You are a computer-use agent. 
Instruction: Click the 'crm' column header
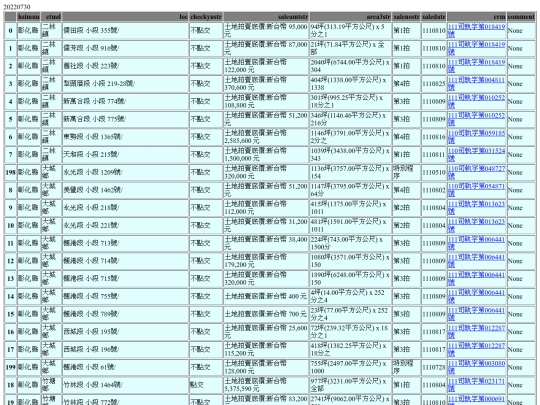pyautogui.click(x=477, y=17)
